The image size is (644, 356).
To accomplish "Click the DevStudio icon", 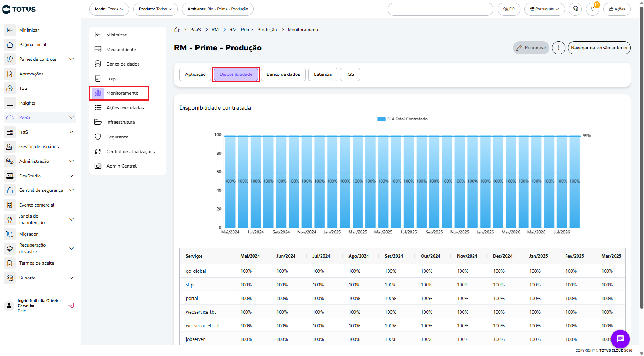I will (x=10, y=176).
